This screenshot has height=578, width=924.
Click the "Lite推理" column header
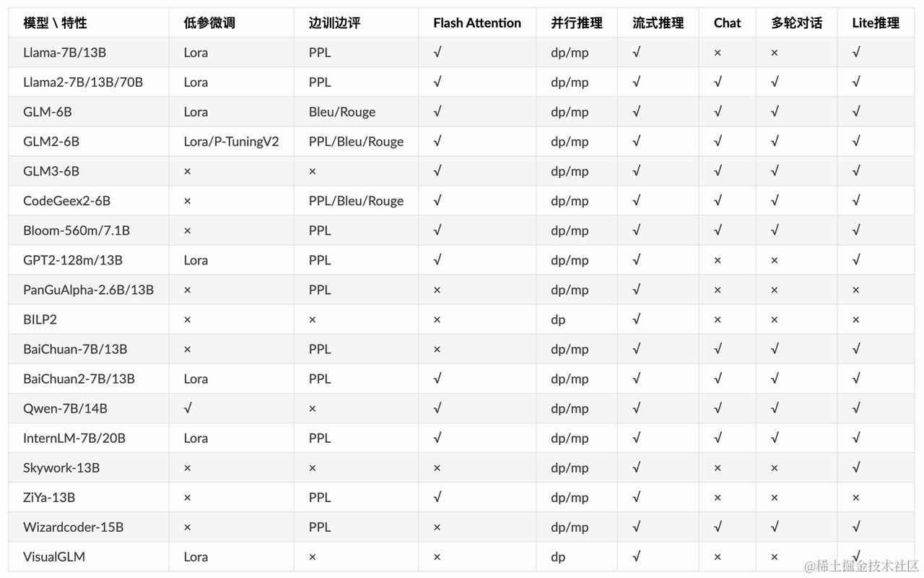(x=876, y=23)
